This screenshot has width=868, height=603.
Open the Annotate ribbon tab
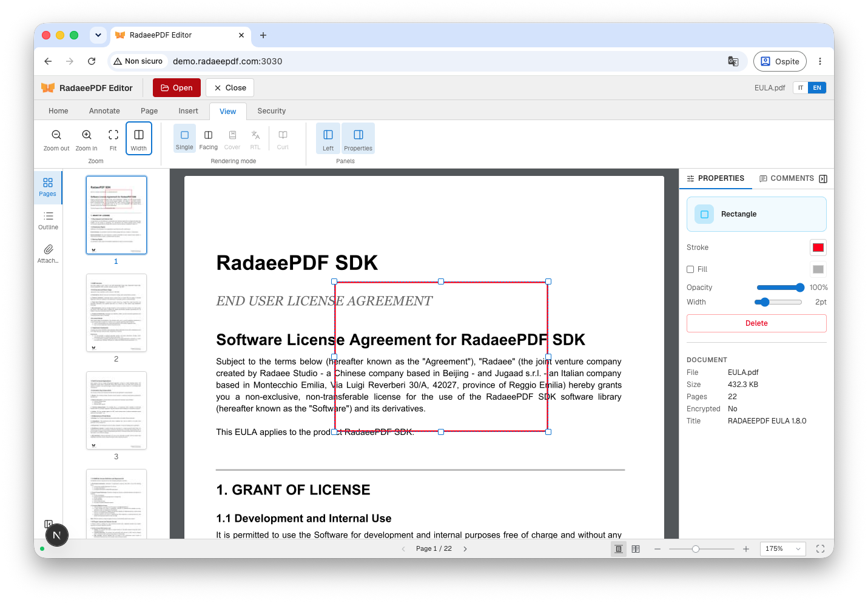point(104,111)
